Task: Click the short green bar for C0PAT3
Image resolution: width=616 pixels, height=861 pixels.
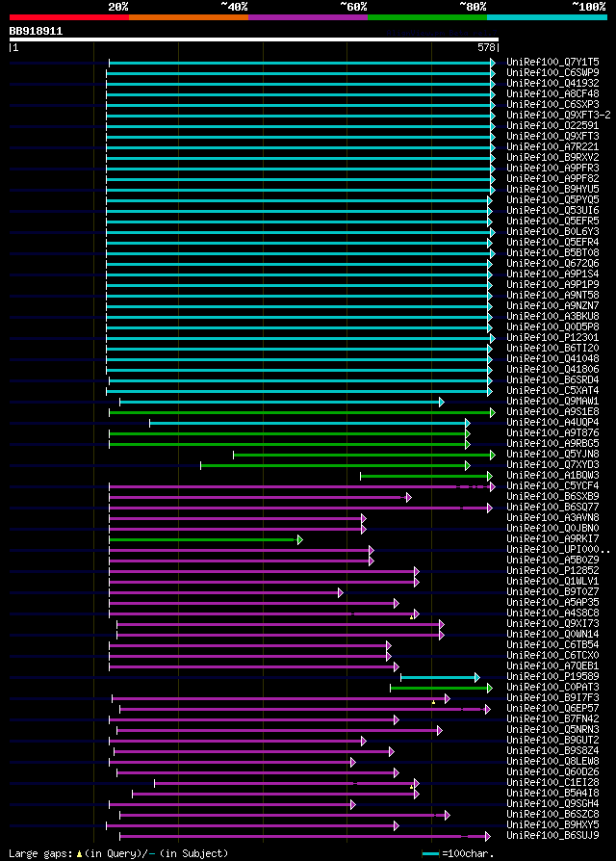Action: coord(441,688)
